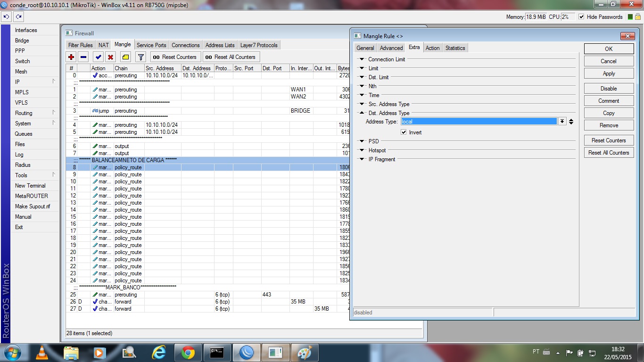This screenshot has height=362, width=644.
Task: Click OK in the Mangle Rule dialog
Action: tap(609, 49)
